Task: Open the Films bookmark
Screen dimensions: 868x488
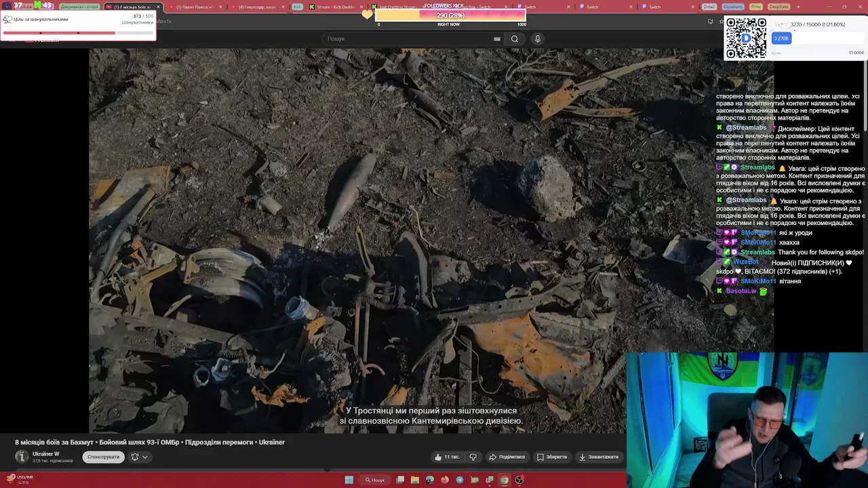Action: point(755,7)
